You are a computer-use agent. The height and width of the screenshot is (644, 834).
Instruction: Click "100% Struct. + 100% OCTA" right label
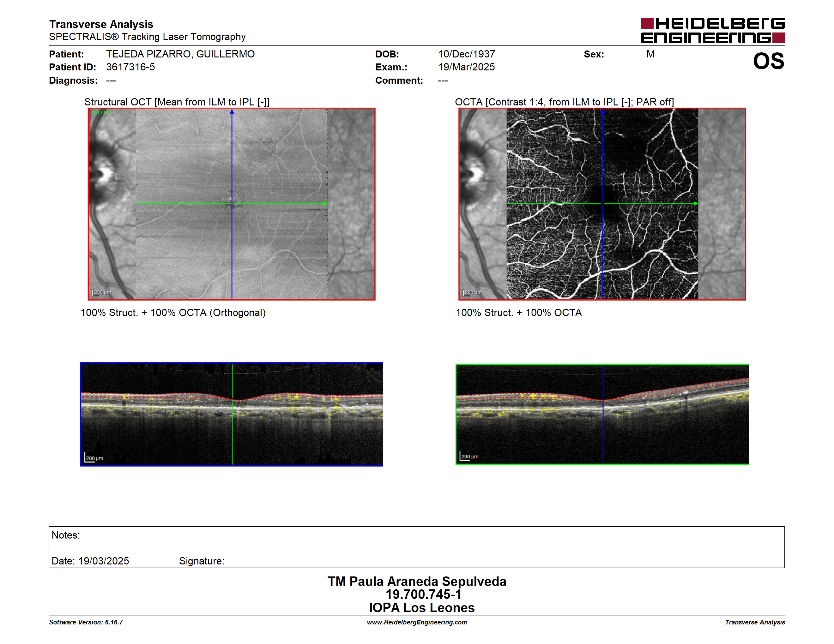point(519,313)
